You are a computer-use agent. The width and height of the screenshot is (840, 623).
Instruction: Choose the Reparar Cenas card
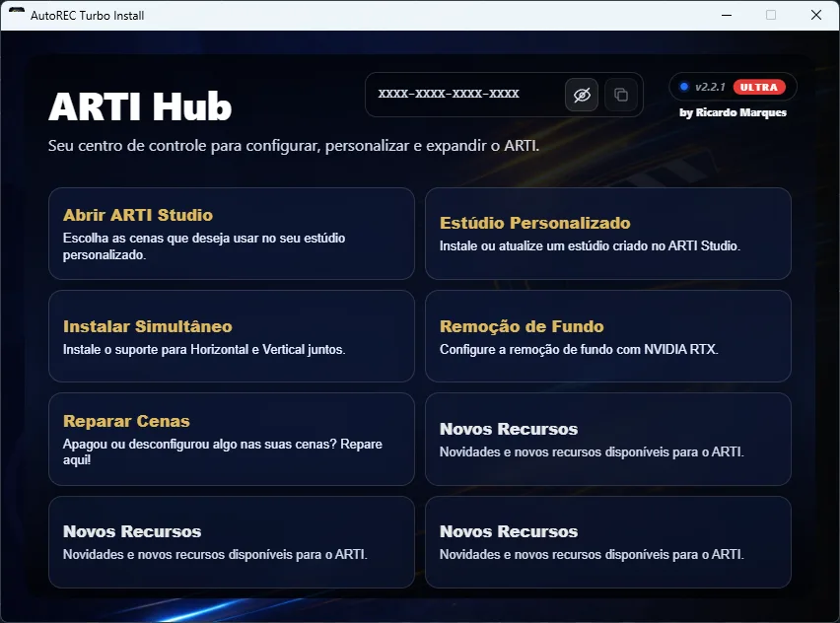click(232, 440)
